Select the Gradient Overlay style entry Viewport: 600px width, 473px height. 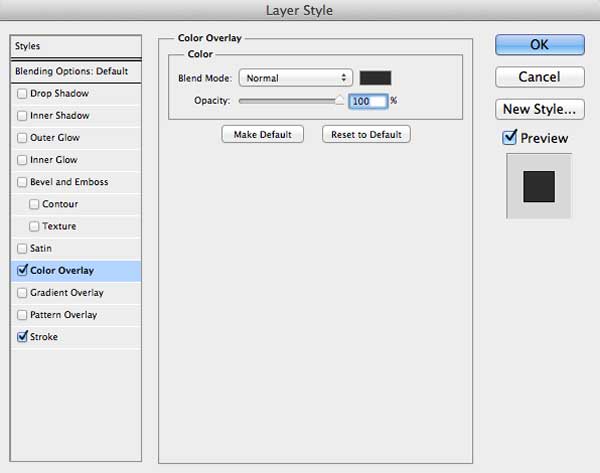coord(76,293)
